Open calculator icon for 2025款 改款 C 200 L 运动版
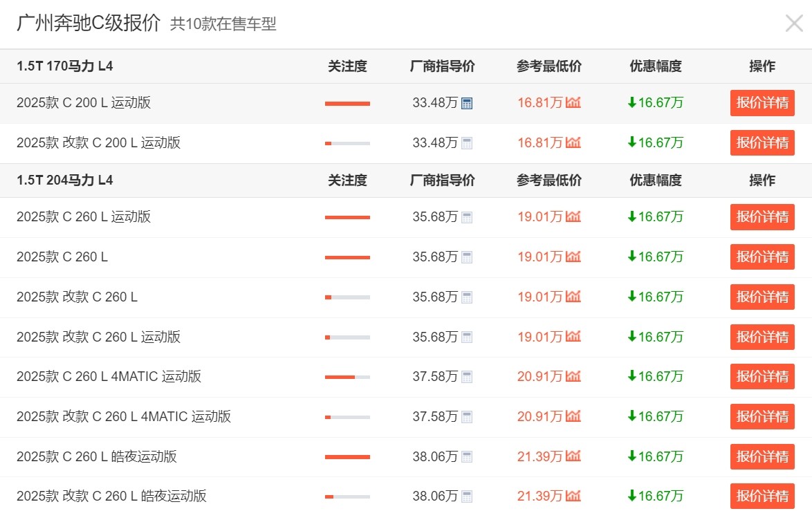This screenshot has width=812, height=511. tap(467, 143)
